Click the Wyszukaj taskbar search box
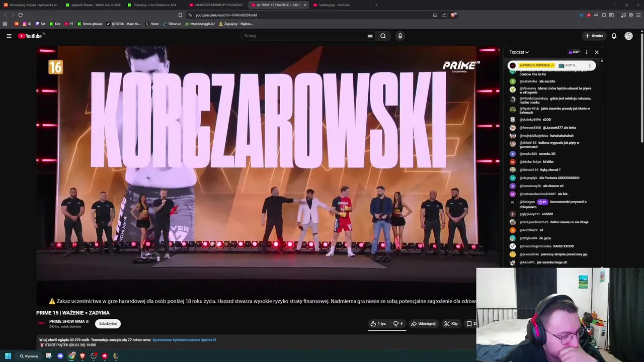Screen dimensions: 644x362 (29, 356)
